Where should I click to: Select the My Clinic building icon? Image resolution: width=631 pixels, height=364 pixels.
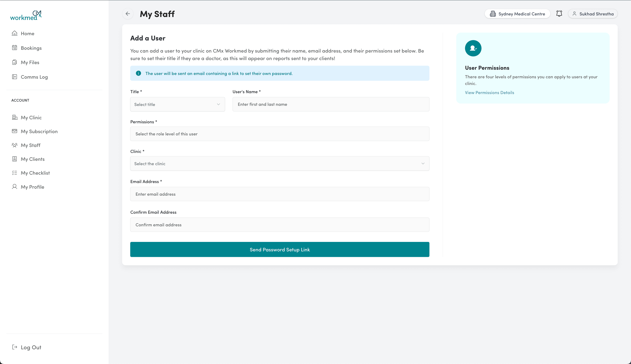point(15,117)
